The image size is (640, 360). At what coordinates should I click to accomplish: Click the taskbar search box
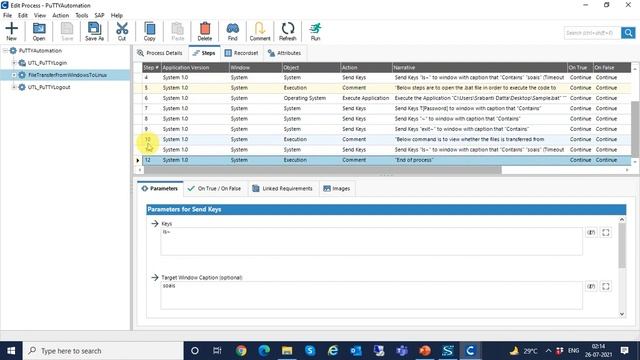pos(103,351)
